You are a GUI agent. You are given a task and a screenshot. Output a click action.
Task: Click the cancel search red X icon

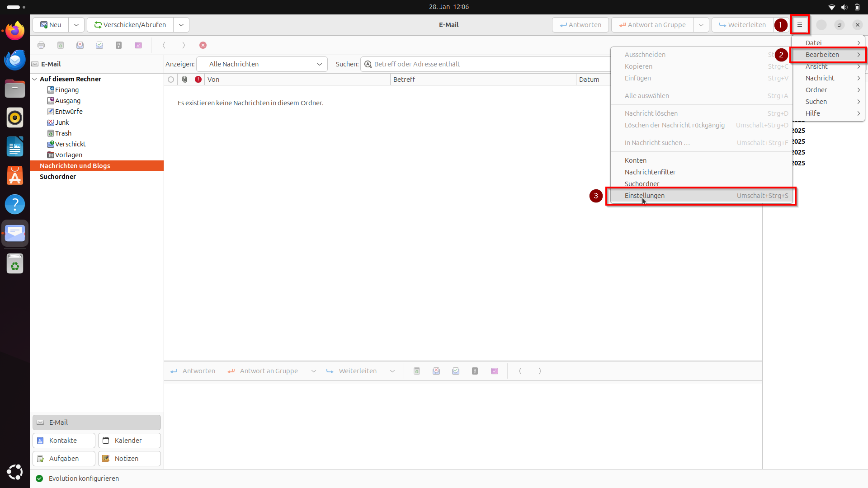(x=203, y=45)
